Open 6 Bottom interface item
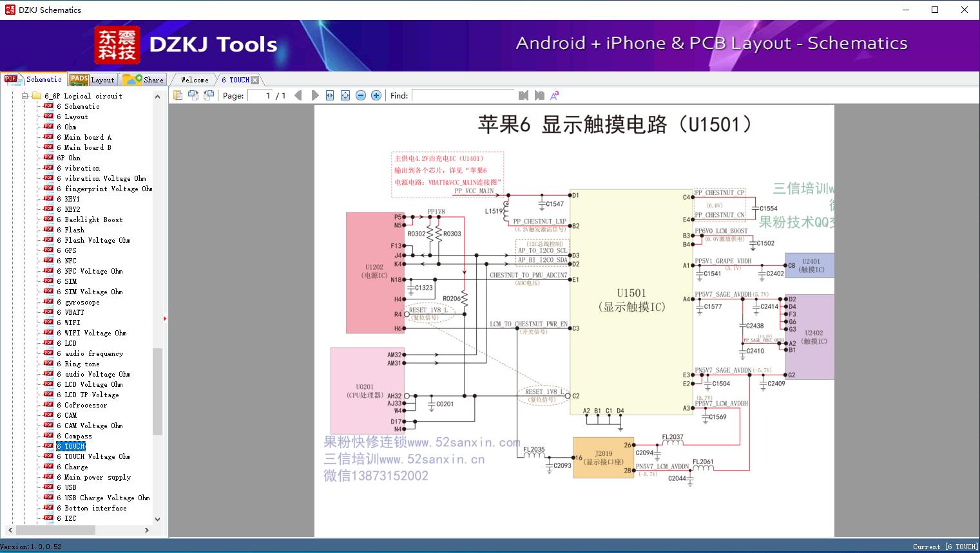 [91, 508]
